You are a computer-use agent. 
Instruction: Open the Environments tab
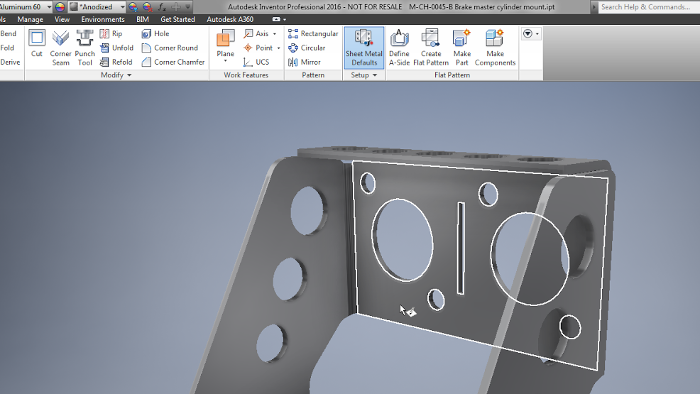coord(103,19)
